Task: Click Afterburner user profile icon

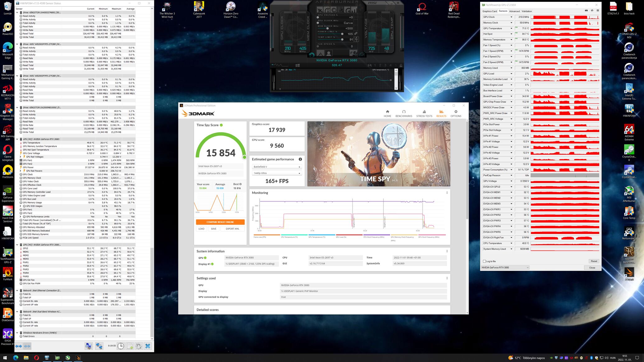Action: (328, 53)
